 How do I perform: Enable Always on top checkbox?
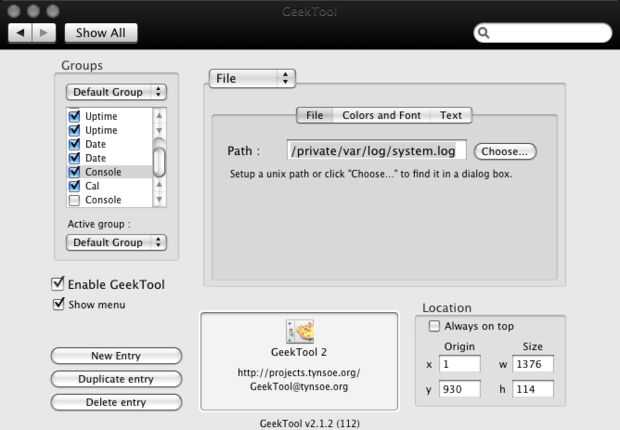(x=434, y=326)
